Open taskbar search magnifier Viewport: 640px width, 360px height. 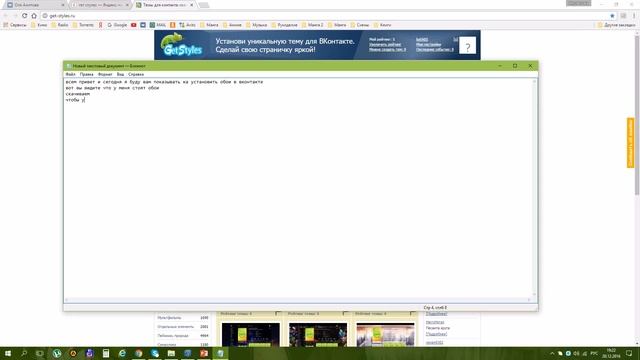24,353
